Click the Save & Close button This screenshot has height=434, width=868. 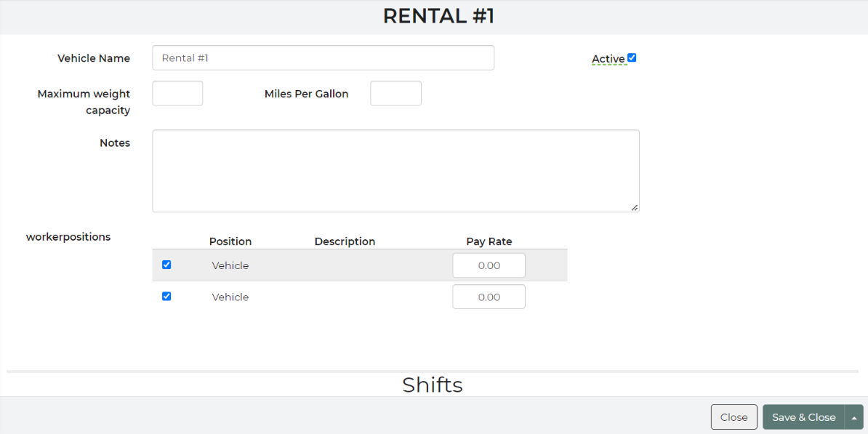(804, 417)
